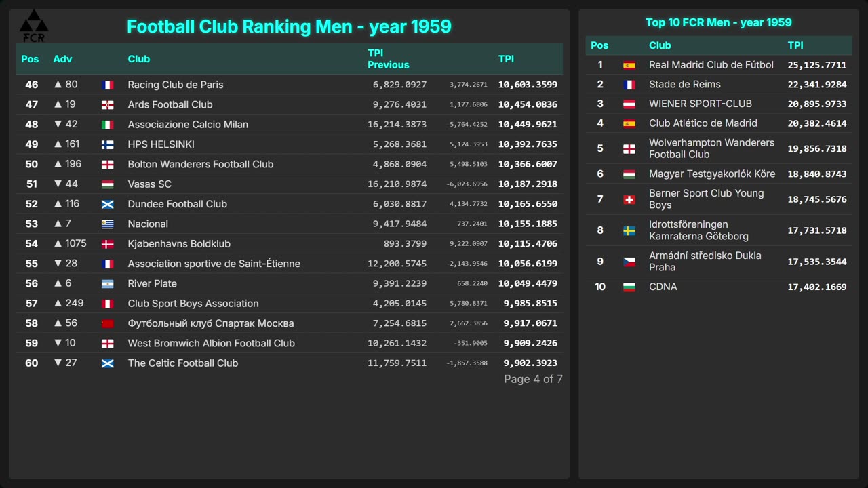The height and width of the screenshot is (488, 868).
Task: Click Uruguay flag beside Nacional
Action: click(x=107, y=224)
